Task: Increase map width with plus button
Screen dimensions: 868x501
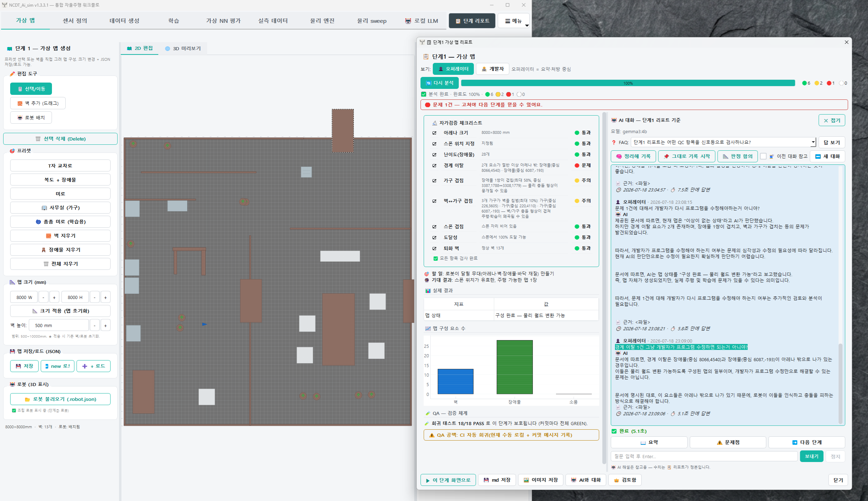Action: [54, 297]
